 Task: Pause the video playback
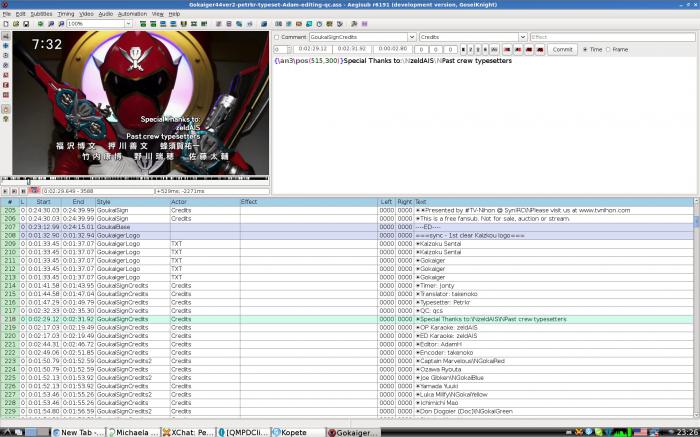click(x=23, y=191)
